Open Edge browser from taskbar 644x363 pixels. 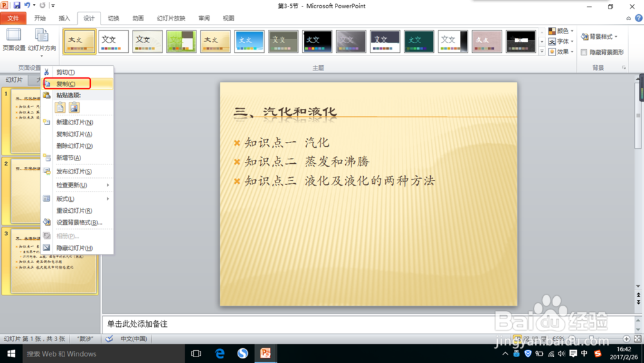coord(220,353)
